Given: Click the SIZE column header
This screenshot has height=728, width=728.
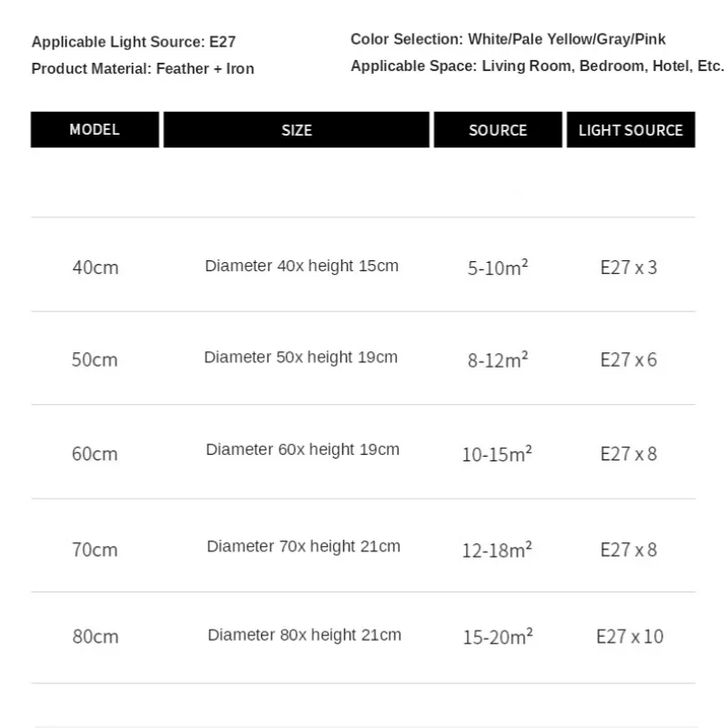Looking at the screenshot, I should [x=297, y=129].
